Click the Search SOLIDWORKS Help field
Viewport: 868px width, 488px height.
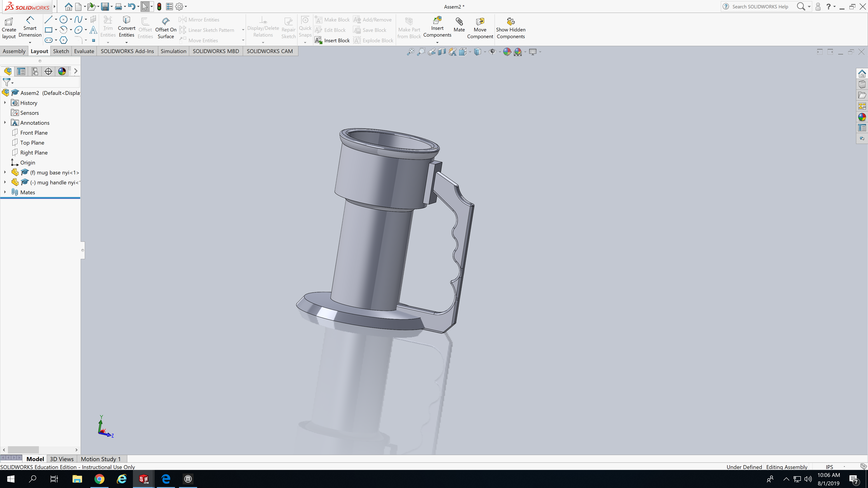[760, 6]
